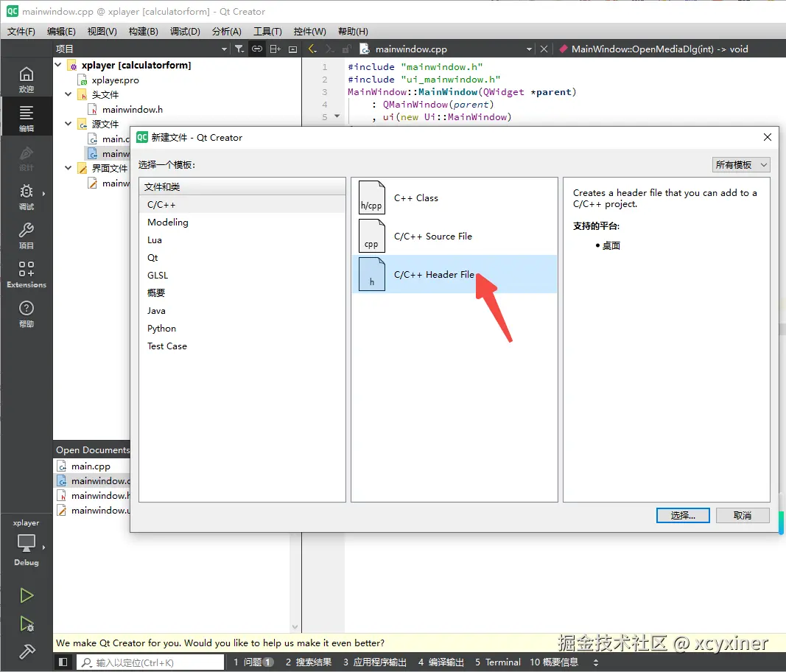786x672 pixels.
Task: Open xplayer.pro in project tree
Action: click(115, 80)
